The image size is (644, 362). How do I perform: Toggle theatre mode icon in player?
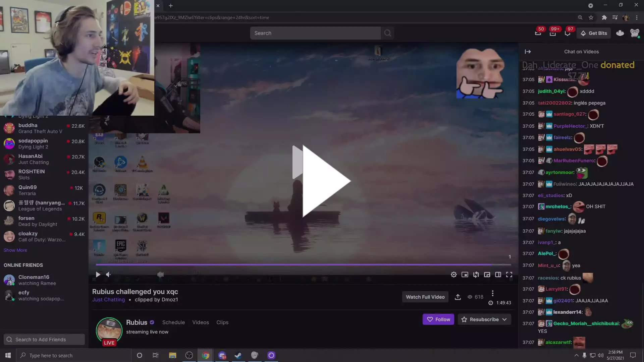[498, 275]
